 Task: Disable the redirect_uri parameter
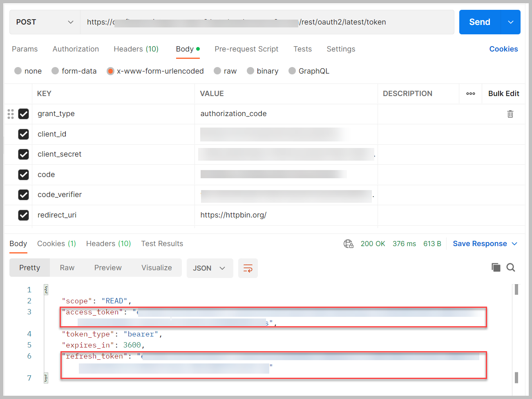[23, 215]
